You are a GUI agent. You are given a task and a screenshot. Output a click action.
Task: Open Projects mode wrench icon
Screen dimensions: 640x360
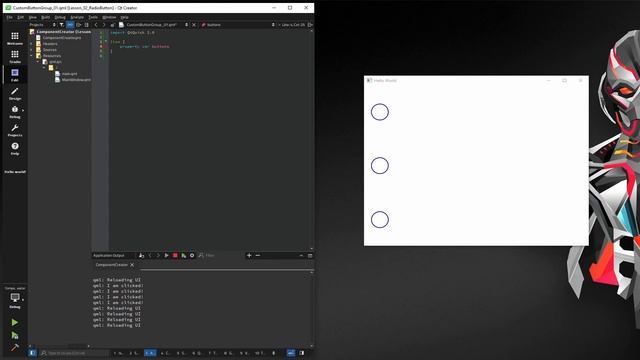coord(15,130)
